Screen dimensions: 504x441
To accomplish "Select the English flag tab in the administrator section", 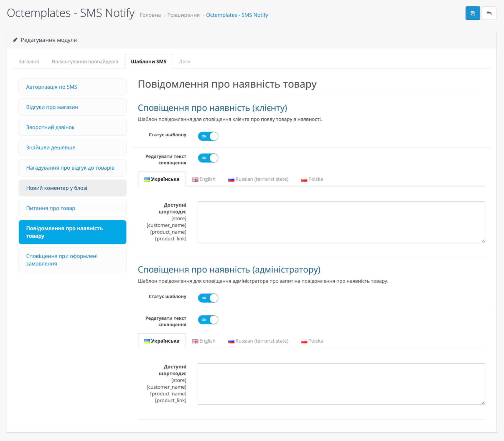I will coord(204,341).
